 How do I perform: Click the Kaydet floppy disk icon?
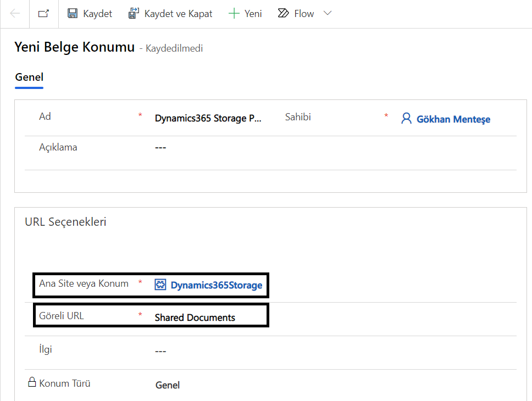[73, 13]
